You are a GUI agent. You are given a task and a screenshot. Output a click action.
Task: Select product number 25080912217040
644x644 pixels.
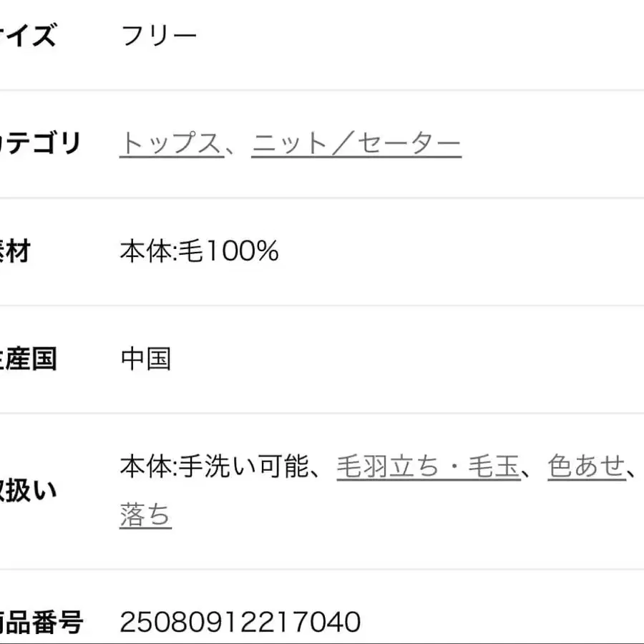(x=240, y=622)
